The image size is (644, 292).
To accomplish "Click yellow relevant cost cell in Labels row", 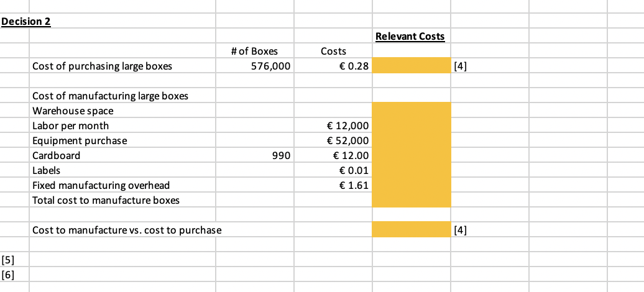I will (x=411, y=170).
